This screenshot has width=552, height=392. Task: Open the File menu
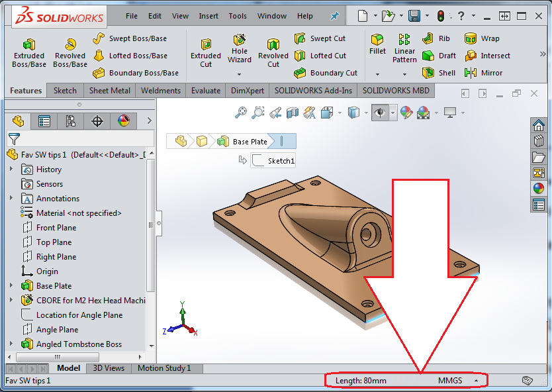tap(132, 16)
